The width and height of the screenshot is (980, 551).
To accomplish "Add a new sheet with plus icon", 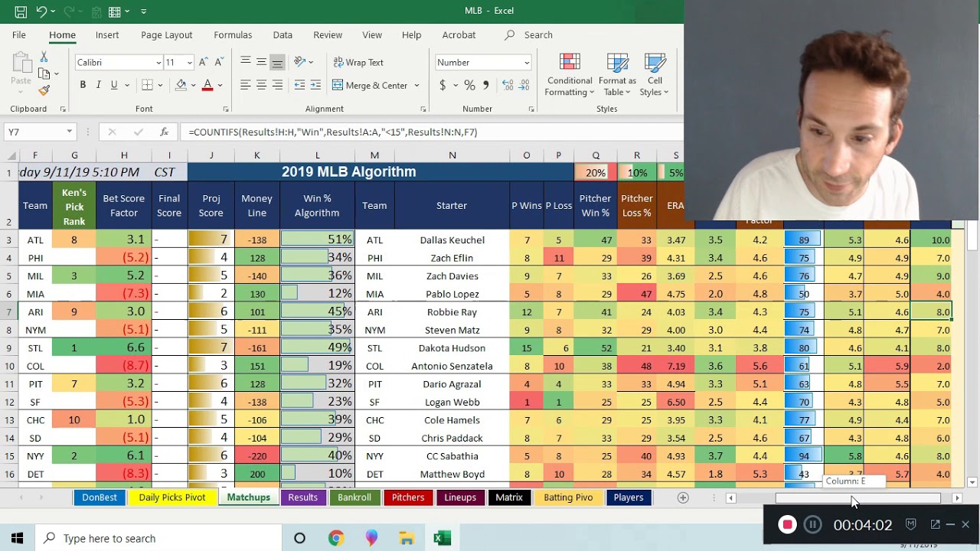I will 683,497.
